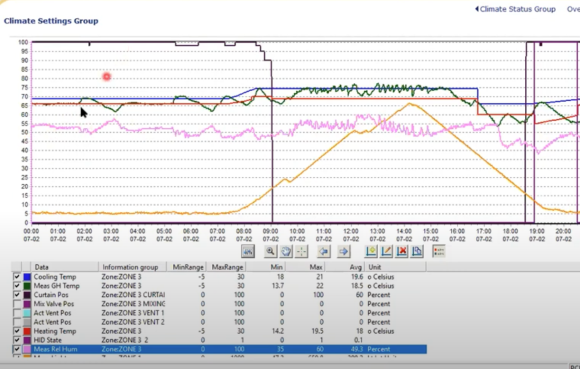
Task: Click the Data column header
Action: point(65,267)
